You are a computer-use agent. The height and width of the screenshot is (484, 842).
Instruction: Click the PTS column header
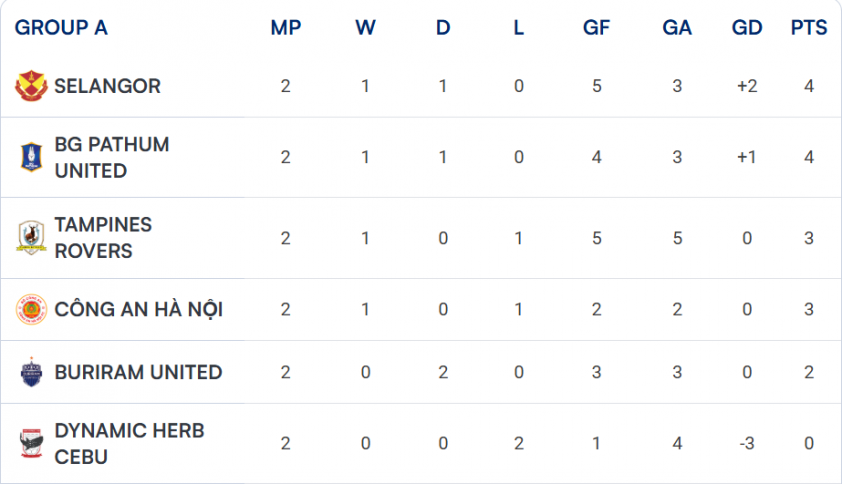[809, 28]
